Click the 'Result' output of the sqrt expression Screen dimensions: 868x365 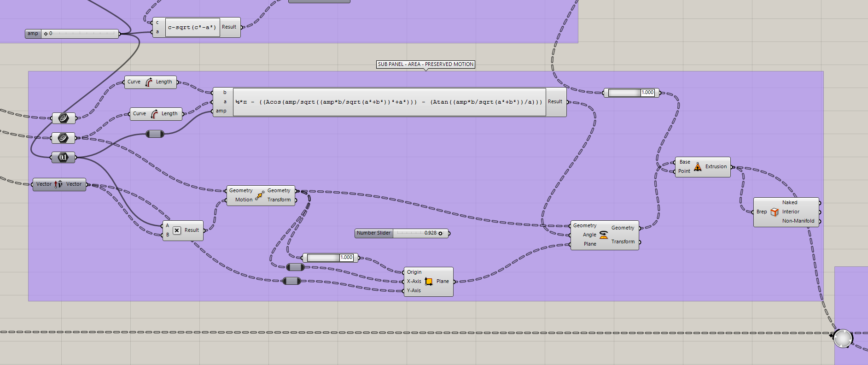(x=229, y=27)
